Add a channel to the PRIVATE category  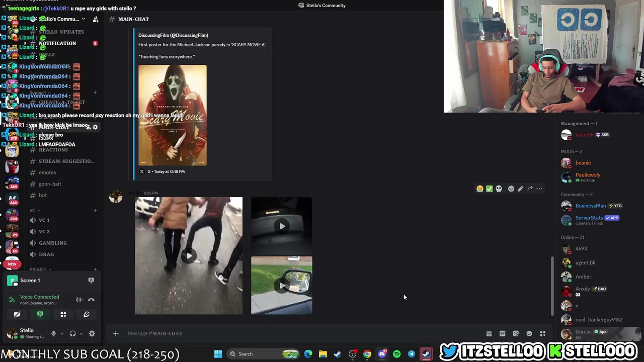coord(95,269)
